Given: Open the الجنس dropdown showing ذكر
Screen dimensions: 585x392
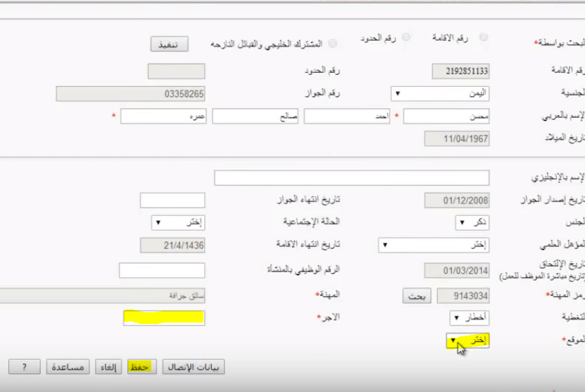Looking at the screenshot, I should click(x=472, y=223).
